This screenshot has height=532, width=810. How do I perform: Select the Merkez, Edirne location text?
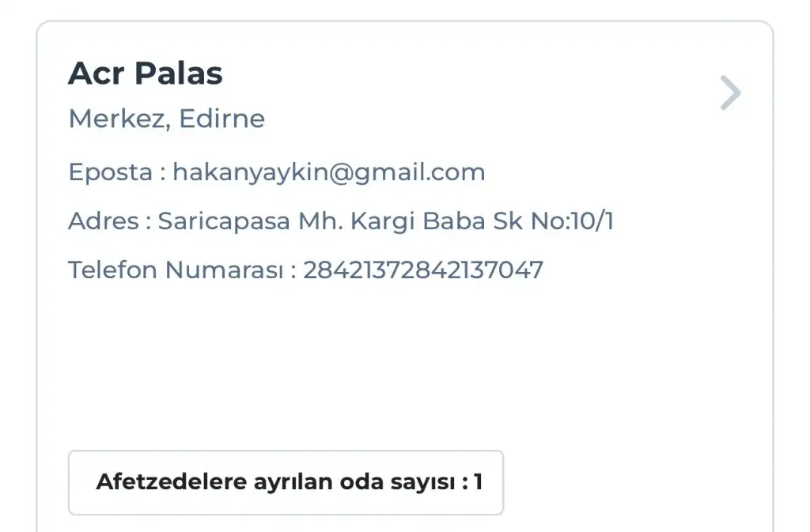167,119
